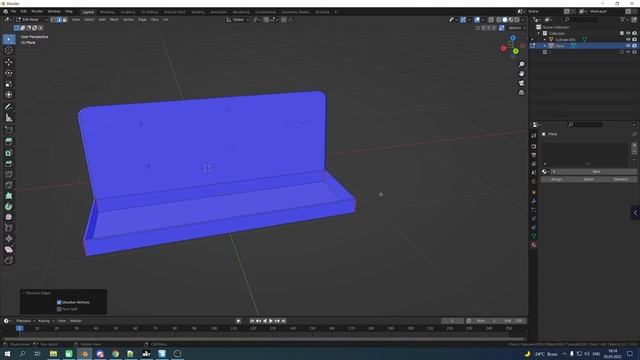Jump to timeline end frame

(x=284, y=321)
